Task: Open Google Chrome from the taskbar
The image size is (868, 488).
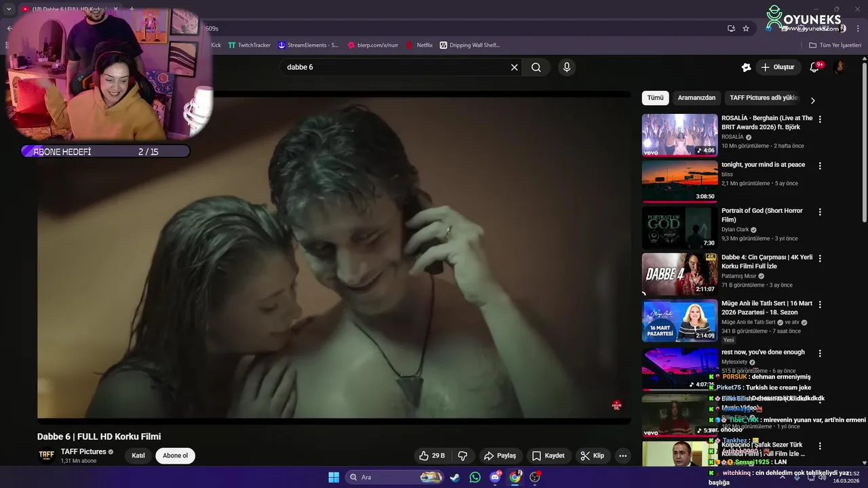Action: pyautogui.click(x=515, y=477)
